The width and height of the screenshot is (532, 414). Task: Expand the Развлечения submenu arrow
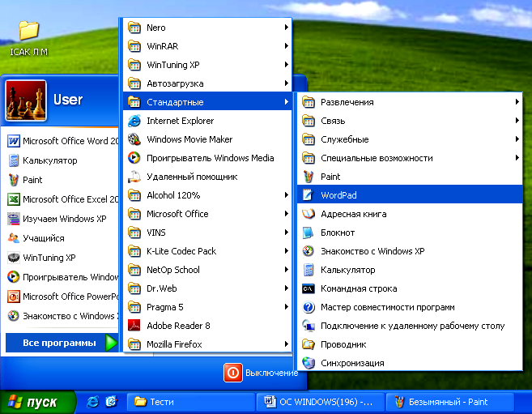coord(517,102)
